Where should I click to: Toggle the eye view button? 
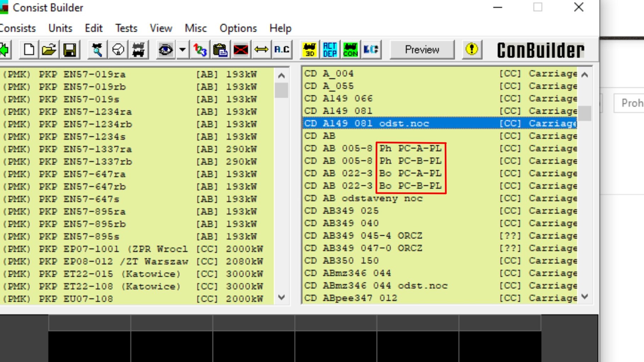(166, 50)
